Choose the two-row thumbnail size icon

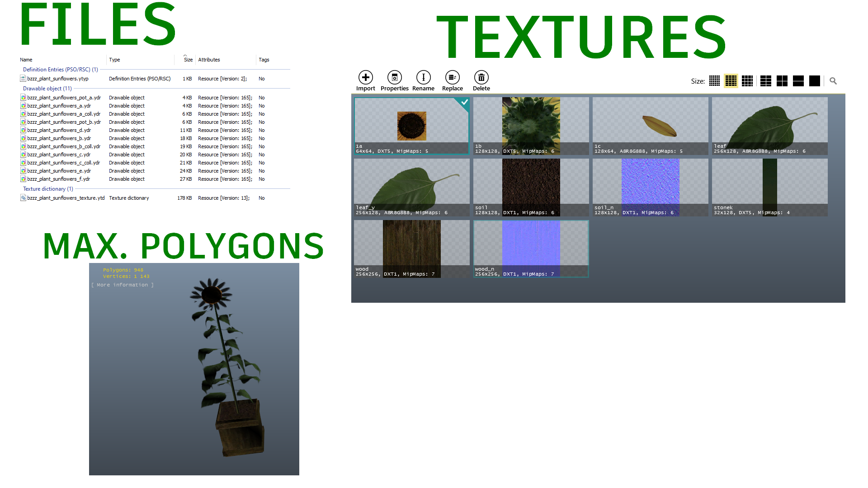(x=798, y=81)
